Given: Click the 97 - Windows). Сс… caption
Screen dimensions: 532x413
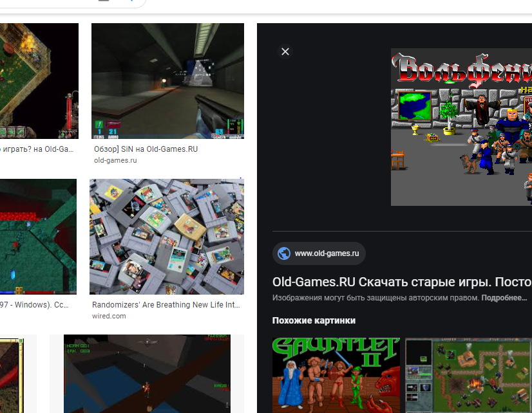Looking at the screenshot, I should coord(34,304).
